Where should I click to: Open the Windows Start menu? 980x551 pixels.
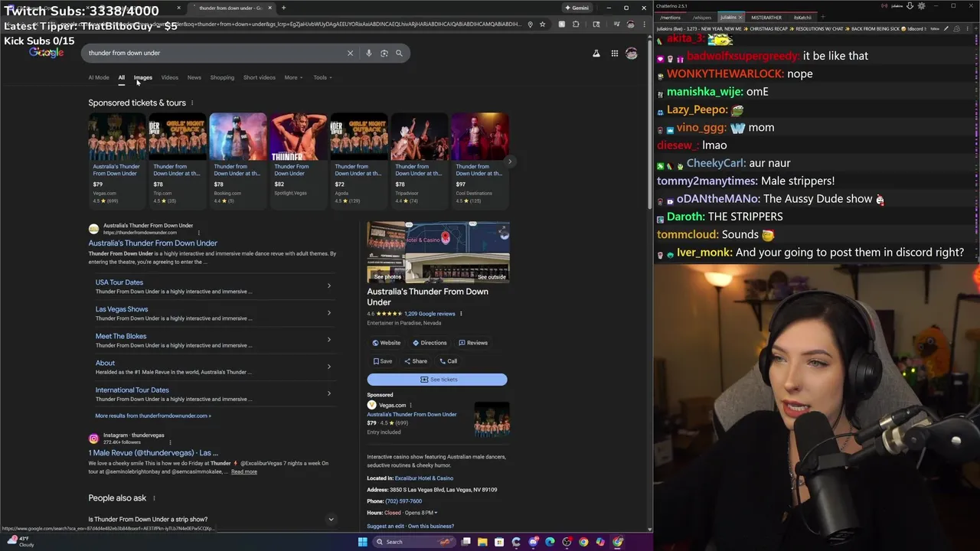click(362, 542)
